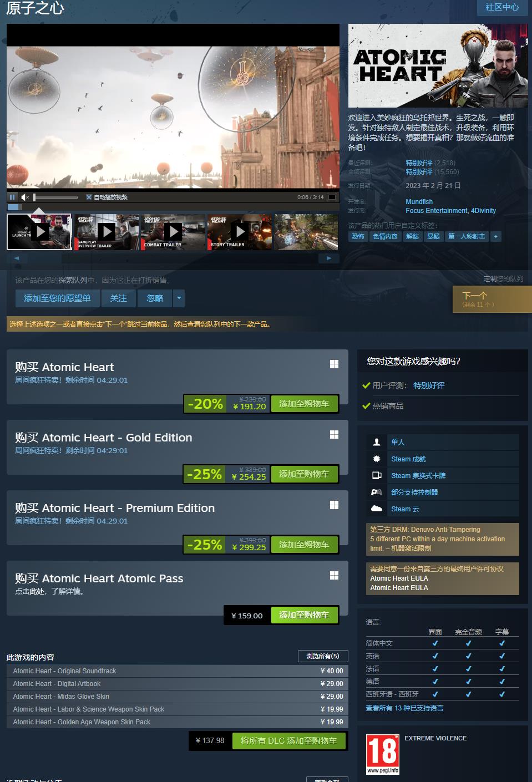This screenshot has width=532, height=782.
Task: Add more tags with plus button
Action: pos(496,236)
